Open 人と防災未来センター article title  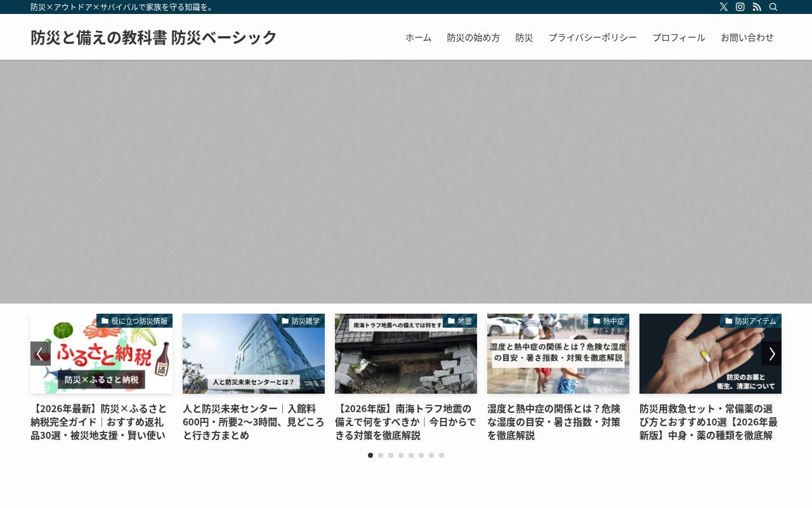[x=254, y=422]
